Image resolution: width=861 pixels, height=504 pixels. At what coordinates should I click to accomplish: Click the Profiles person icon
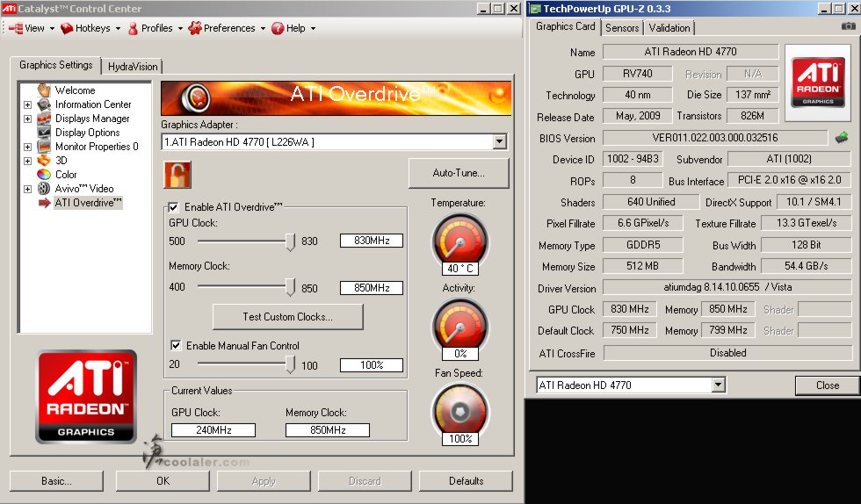133,29
